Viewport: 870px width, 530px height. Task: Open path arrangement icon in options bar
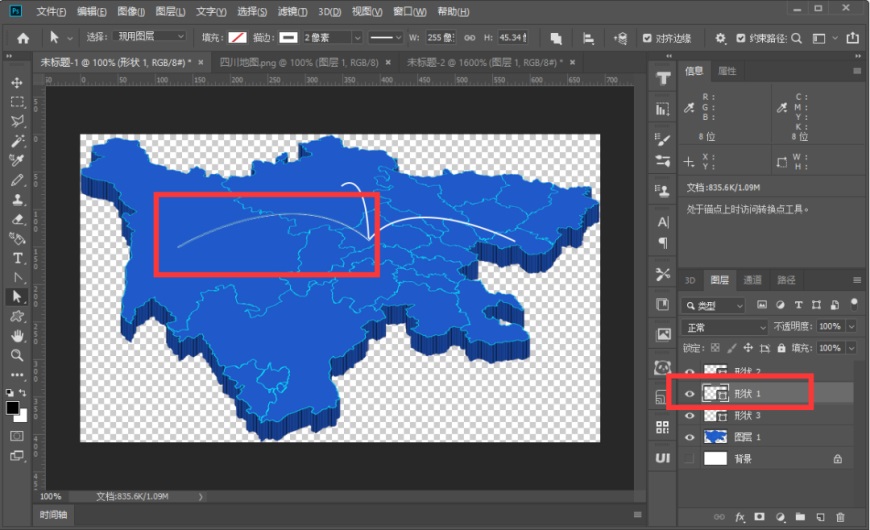[x=620, y=38]
